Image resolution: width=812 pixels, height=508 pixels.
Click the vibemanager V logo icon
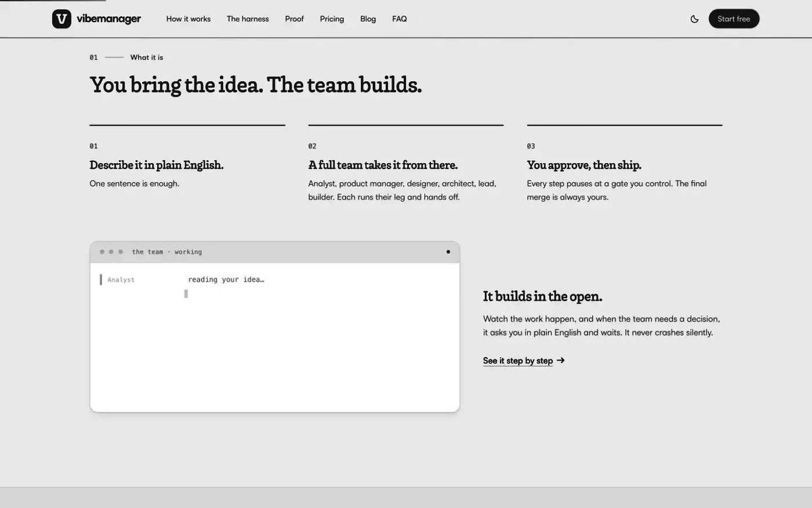click(61, 19)
